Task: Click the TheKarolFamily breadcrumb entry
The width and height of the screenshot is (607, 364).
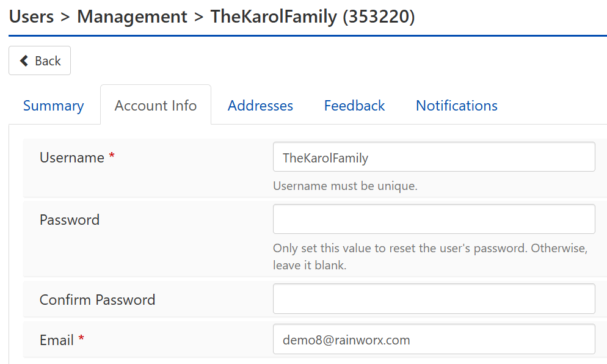Action: pos(275,16)
